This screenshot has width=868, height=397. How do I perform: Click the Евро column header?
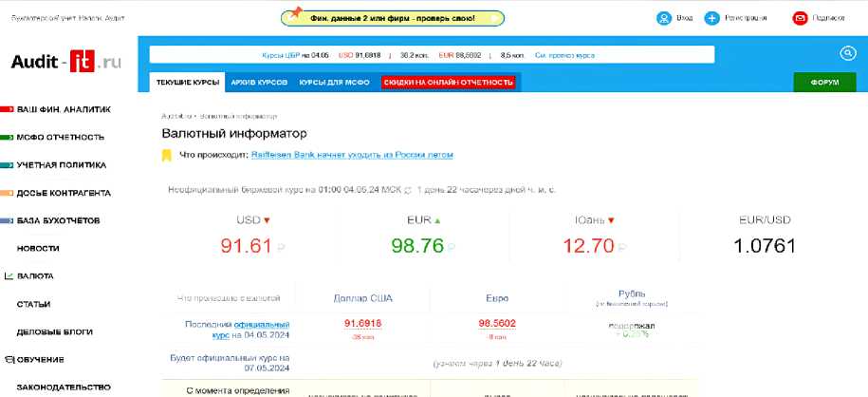(497, 298)
